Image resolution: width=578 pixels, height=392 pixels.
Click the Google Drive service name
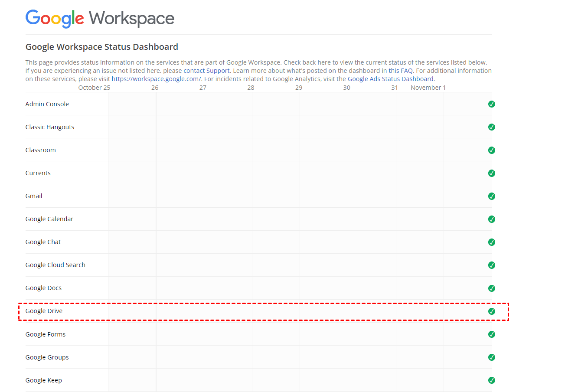tap(44, 311)
